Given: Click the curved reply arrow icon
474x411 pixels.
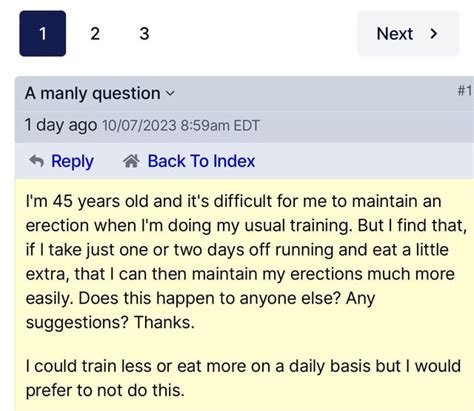Looking at the screenshot, I should 37,161.
